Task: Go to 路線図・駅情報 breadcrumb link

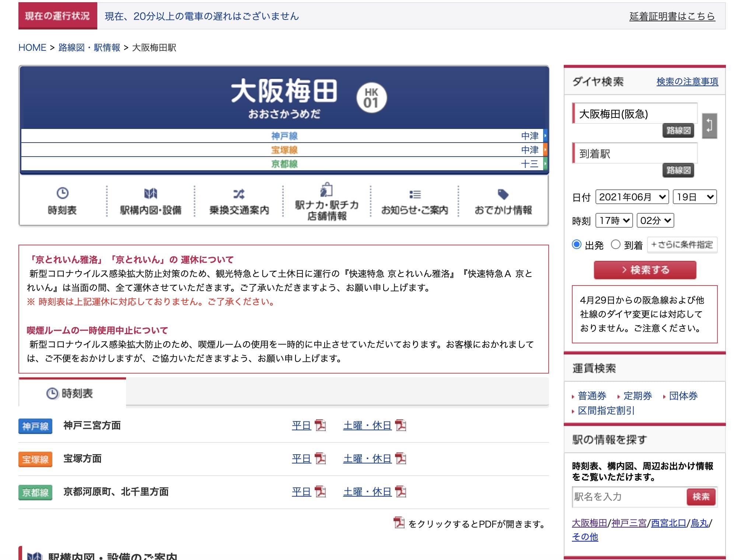Action: tap(89, 48)
